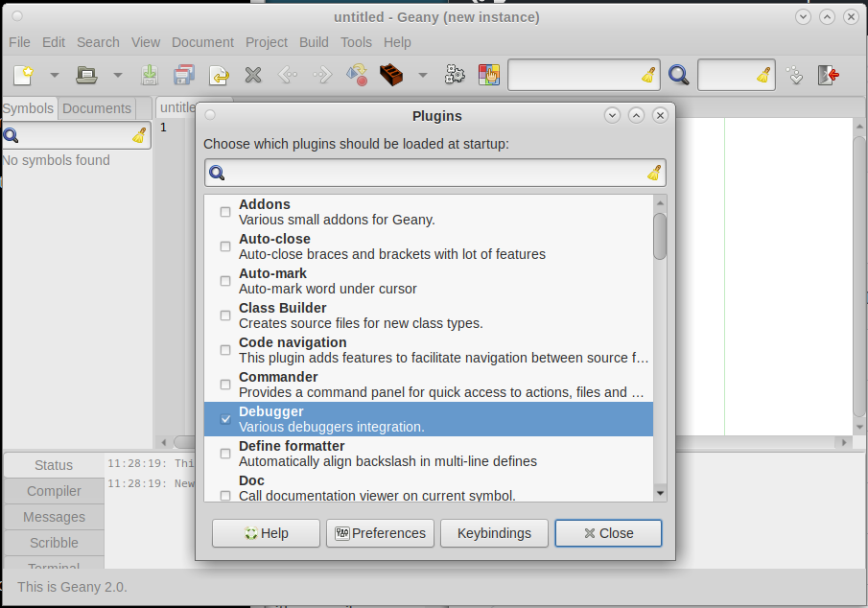This screenshot has width=868, height=608.
Task: Open the plugin Preferences dialog
Action: (x=380, y=533)
